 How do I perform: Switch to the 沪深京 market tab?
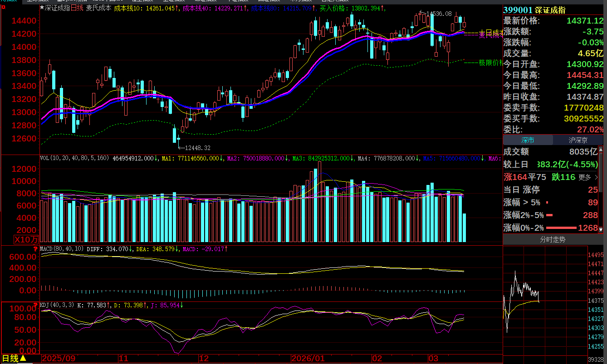click(578, 140)
